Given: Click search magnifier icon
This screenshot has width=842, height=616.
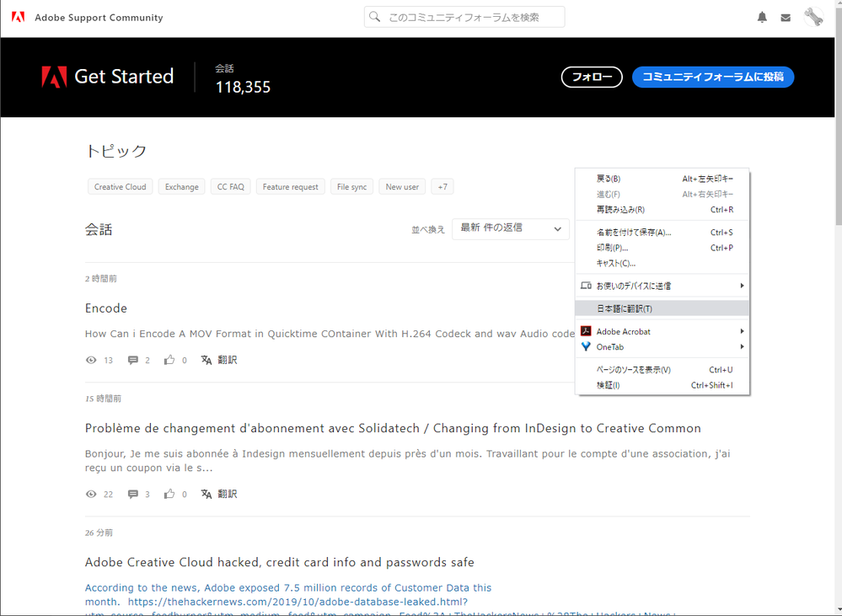Looking at the screenshot, I should [x=375, y=17].
